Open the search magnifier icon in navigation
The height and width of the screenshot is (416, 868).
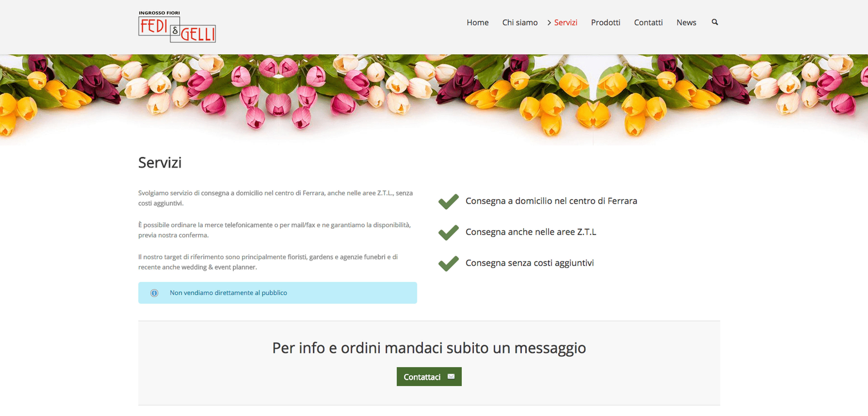click(x=714, y=22)
